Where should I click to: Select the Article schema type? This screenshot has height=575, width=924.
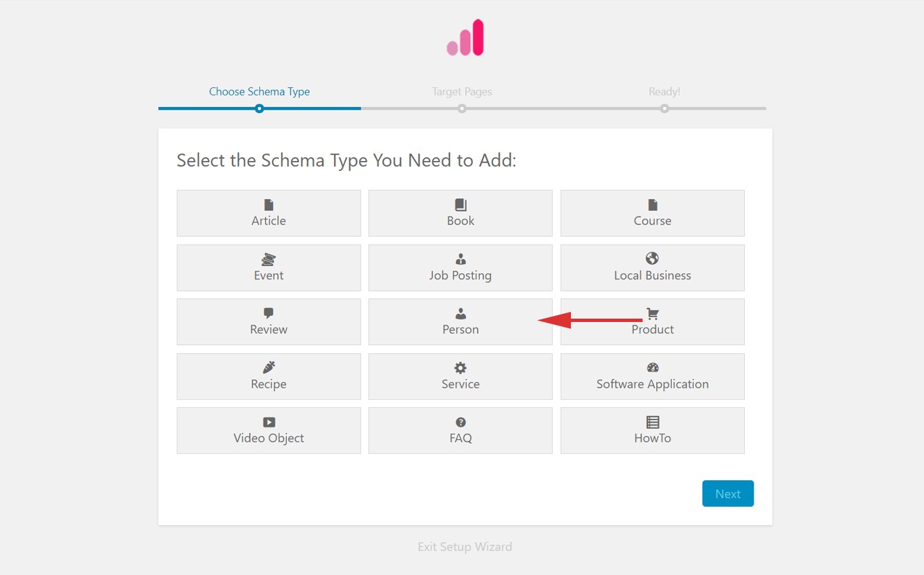click(x=269, y=213)
